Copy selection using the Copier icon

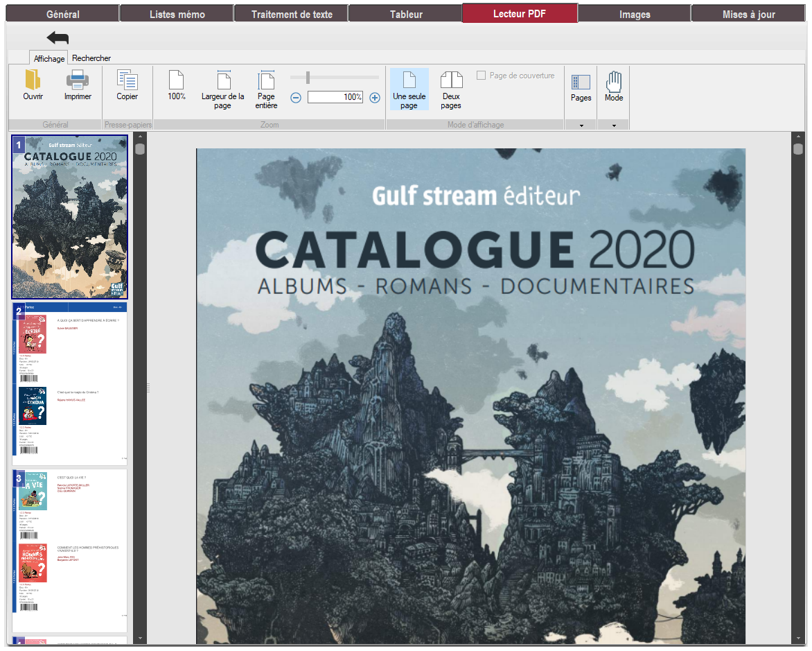click(127, 80)
